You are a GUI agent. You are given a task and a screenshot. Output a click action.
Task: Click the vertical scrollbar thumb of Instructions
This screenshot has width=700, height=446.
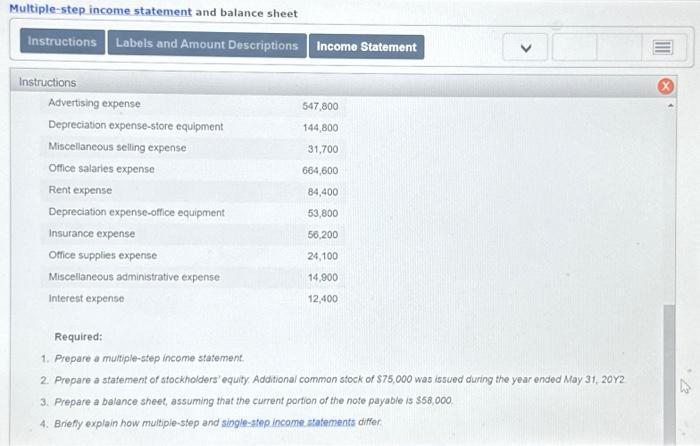[x=669, y=374]
